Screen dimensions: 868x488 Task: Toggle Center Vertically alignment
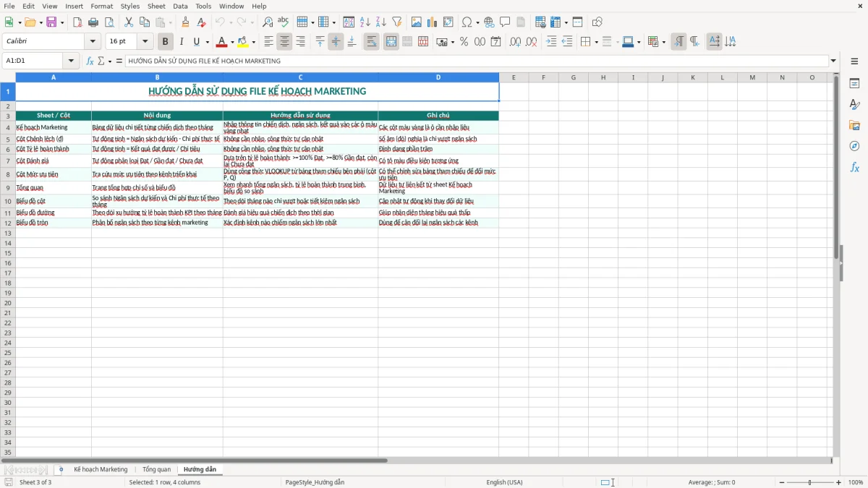[336, 42]
